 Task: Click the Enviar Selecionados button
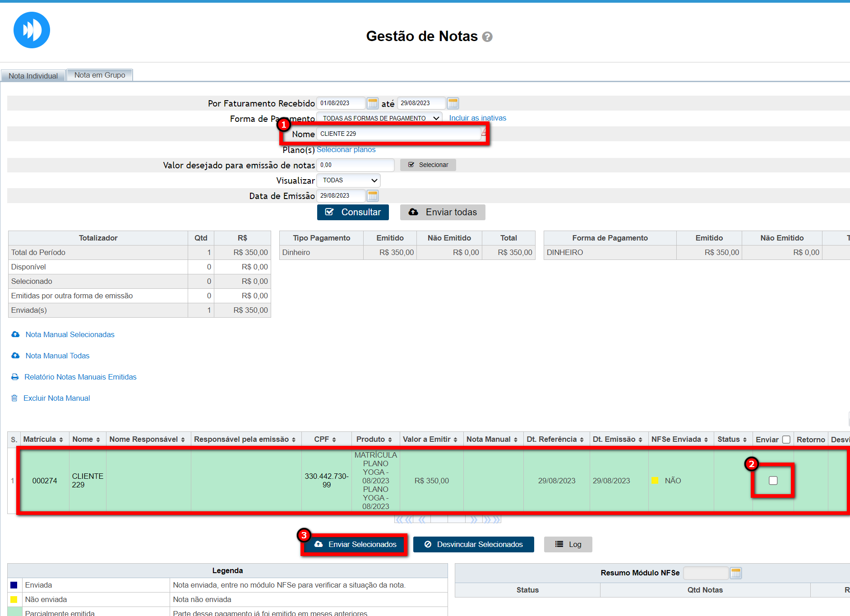point(355,544)
